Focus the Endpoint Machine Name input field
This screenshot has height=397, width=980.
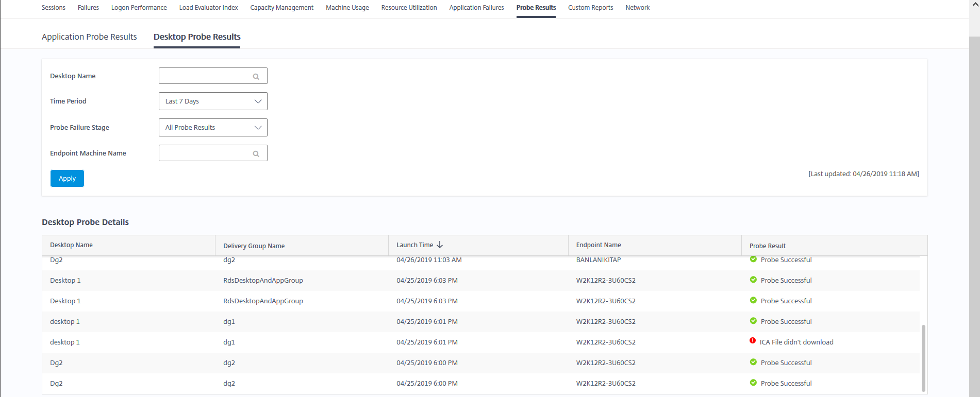click(205, 153)
